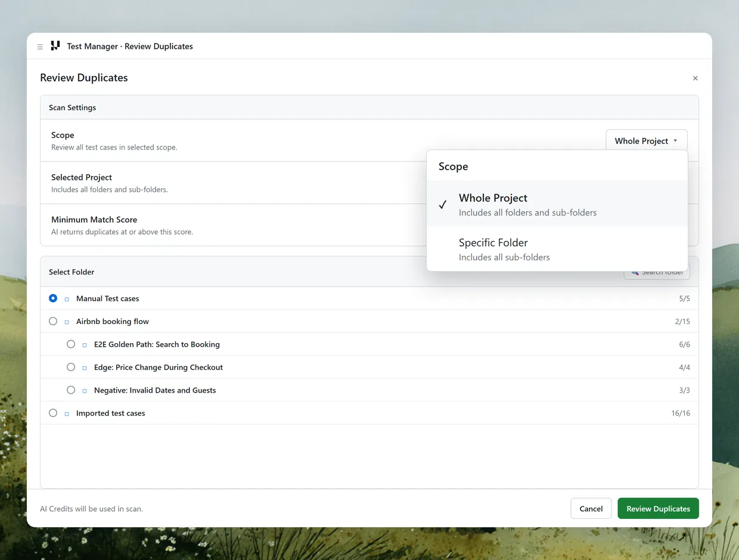Open the hamburger menu icon
Viewport: 739px width, 560px height.
pos(40,46)
